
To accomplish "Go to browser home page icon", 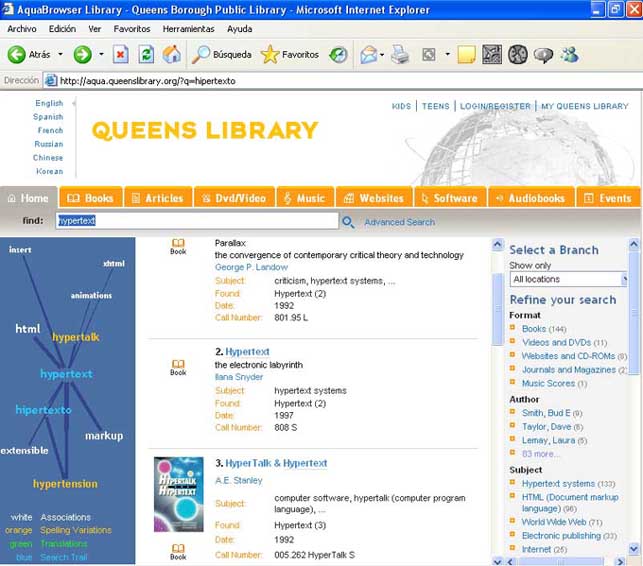I will pyautogui.click(x=171, y=55).
